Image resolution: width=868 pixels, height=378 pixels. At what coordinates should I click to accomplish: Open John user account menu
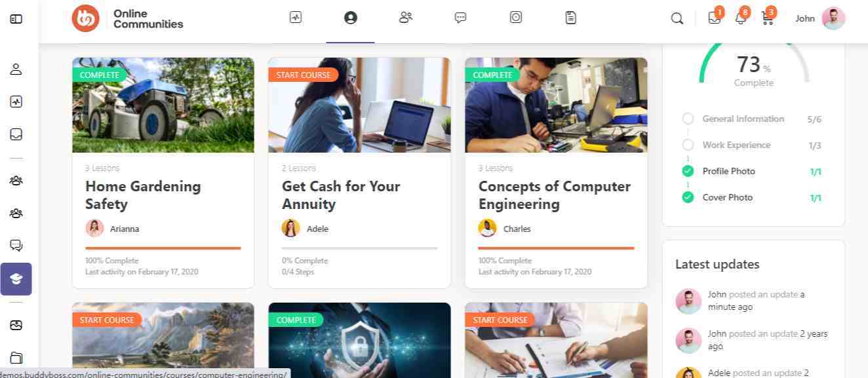tap(820, 18)
